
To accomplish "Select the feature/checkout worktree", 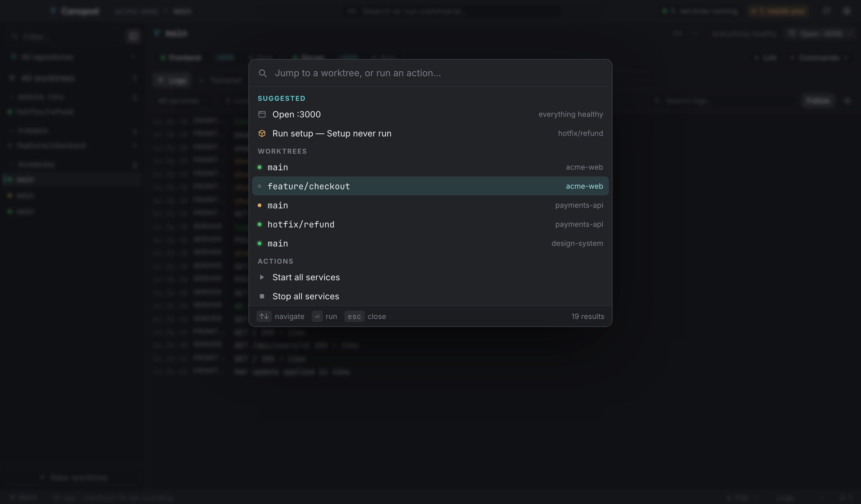I will click(430, 186).
